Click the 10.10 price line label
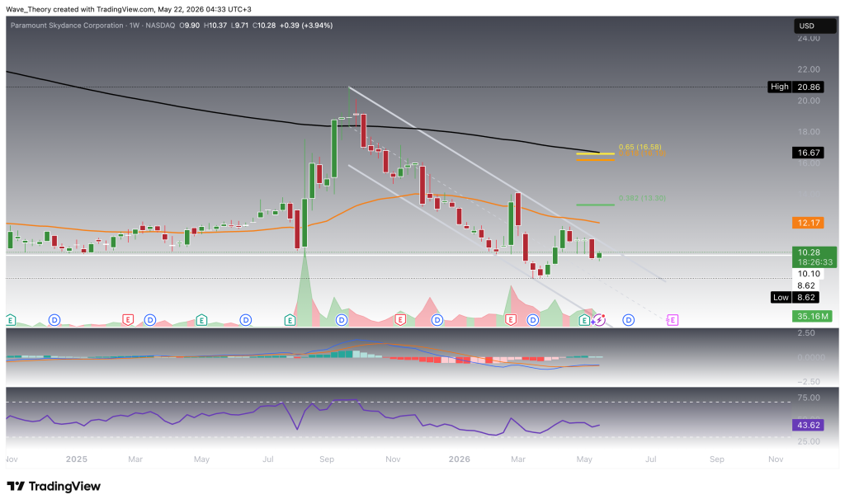 [x=809, y=274]
